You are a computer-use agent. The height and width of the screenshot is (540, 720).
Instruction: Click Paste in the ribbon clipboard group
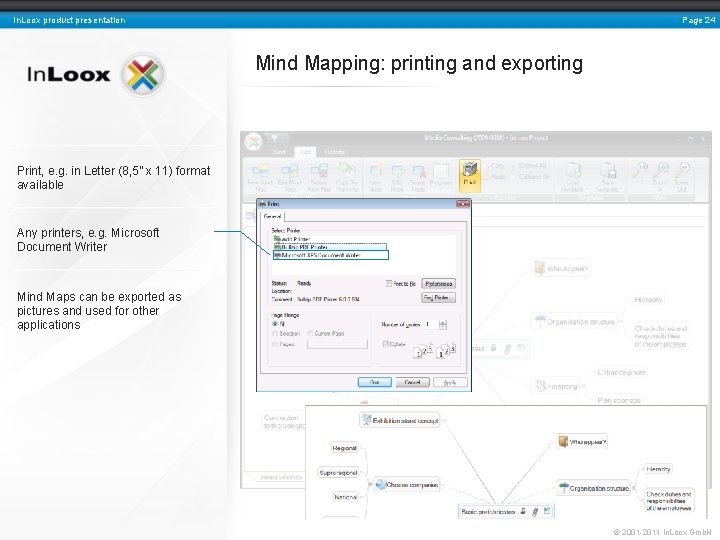(x=494, y=177)
